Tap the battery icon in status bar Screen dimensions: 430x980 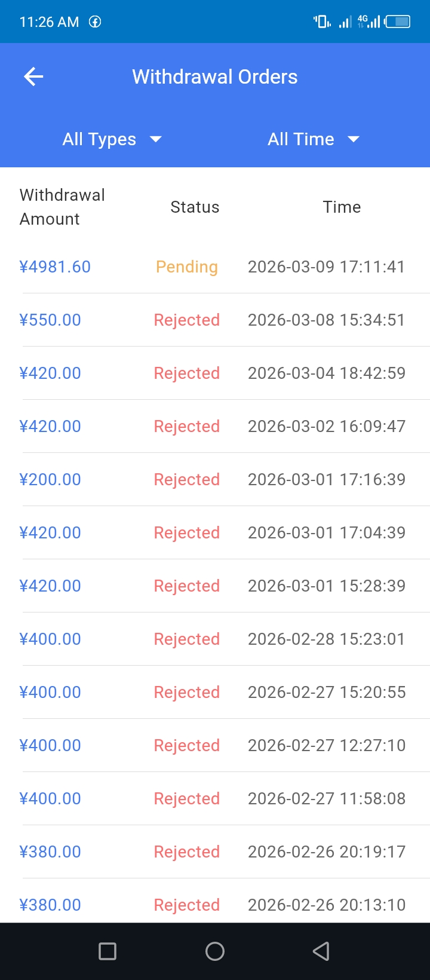[398, 22]
